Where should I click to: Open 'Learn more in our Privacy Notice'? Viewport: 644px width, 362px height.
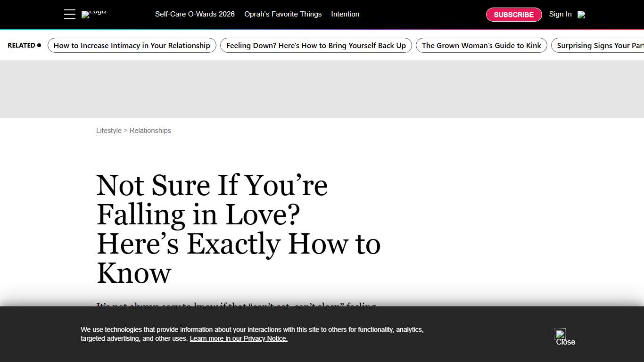(238, 338)
